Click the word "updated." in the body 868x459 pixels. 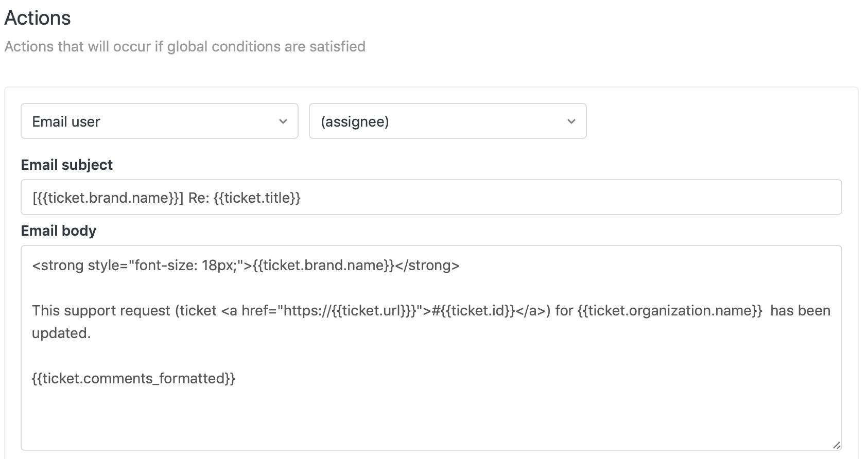pyautogui.click(x=61, y=333)
